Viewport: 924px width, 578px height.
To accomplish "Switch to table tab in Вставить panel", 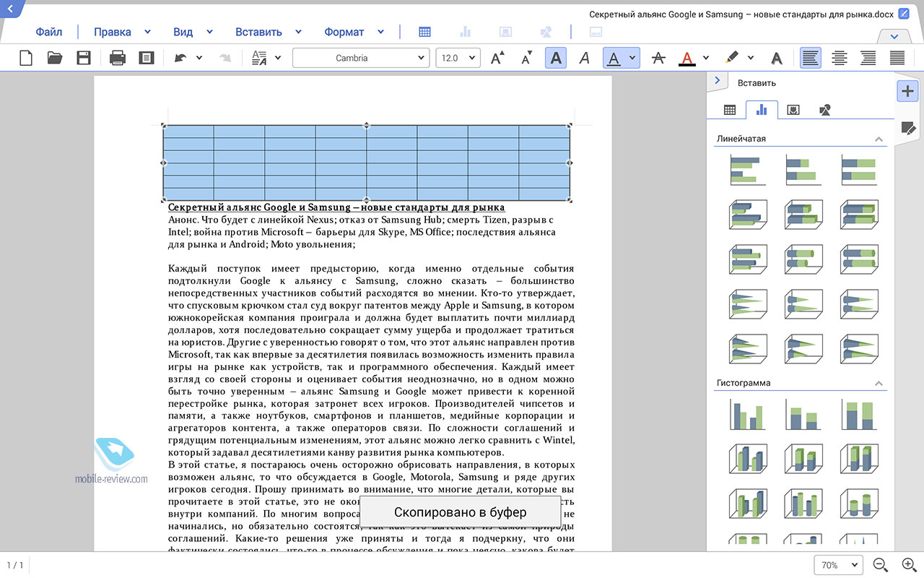I will coord(730,110).
